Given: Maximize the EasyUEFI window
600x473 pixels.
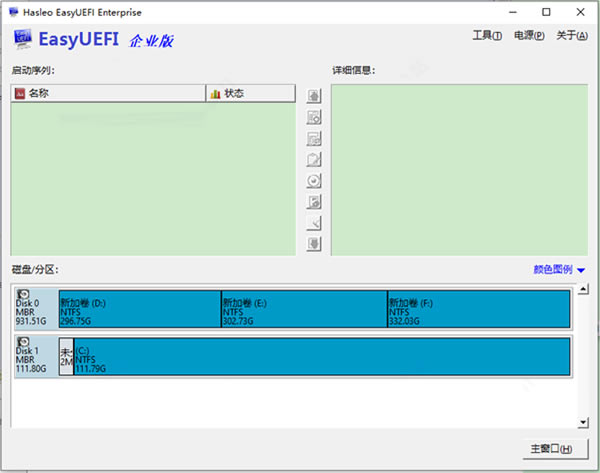Looking at the screenshot, I should 546,12.
